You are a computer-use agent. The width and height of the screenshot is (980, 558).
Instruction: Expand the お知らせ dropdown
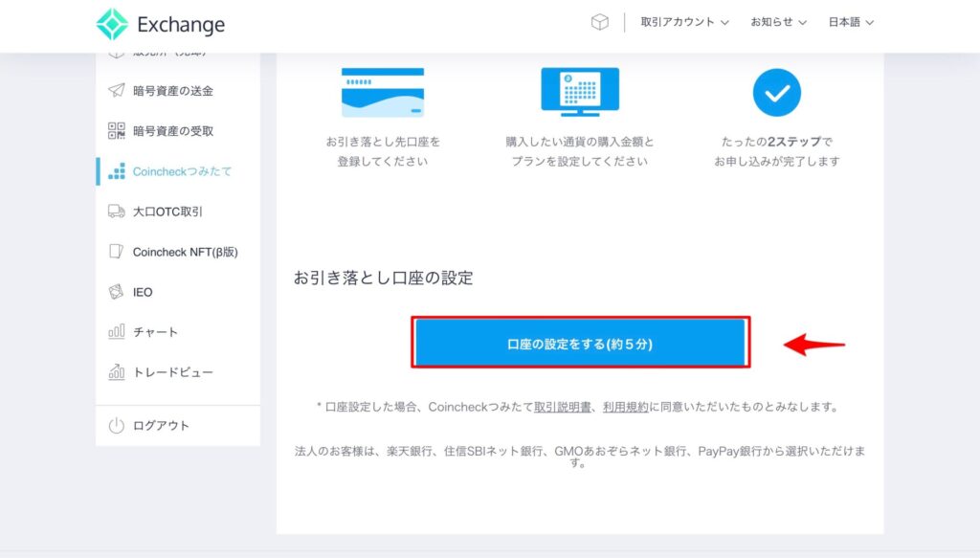[778, 22]
